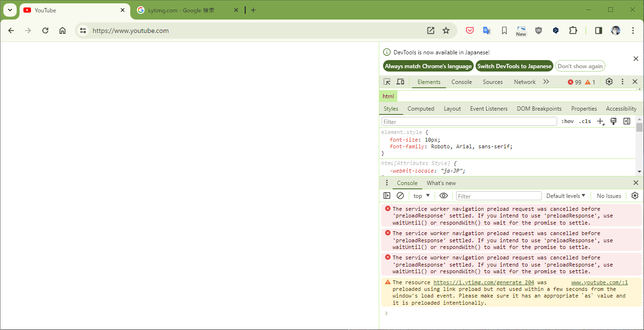Clear console with the ban icon
Viewport: 644px width, 330px height.
pos(400,196)
